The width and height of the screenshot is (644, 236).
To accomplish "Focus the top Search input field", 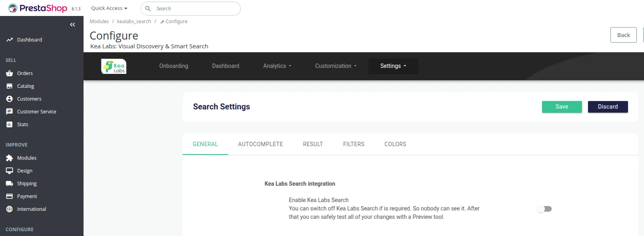I will pyautogui.click(x=191, y=8).
